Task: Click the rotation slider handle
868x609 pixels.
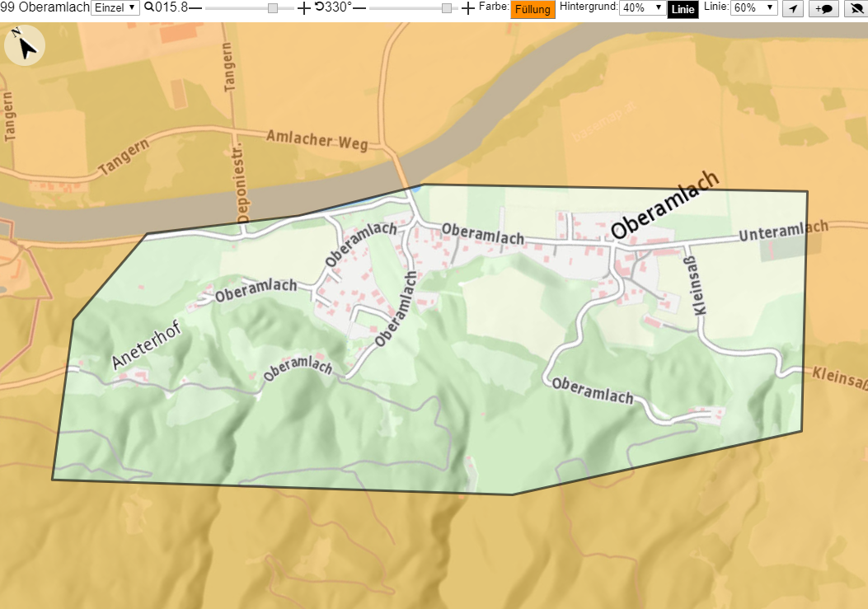Action: point(447,8)
